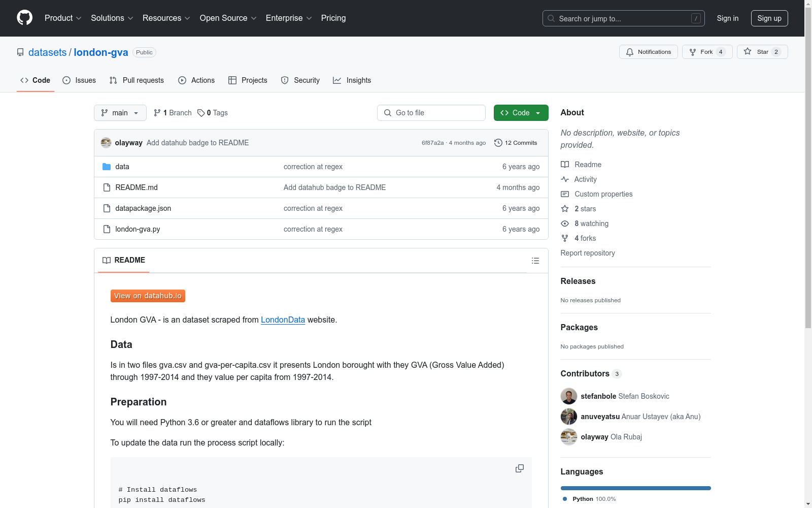Click anuveyatsu's contributor avatar
Screen dimensions: 812x508
pos(569,417)
